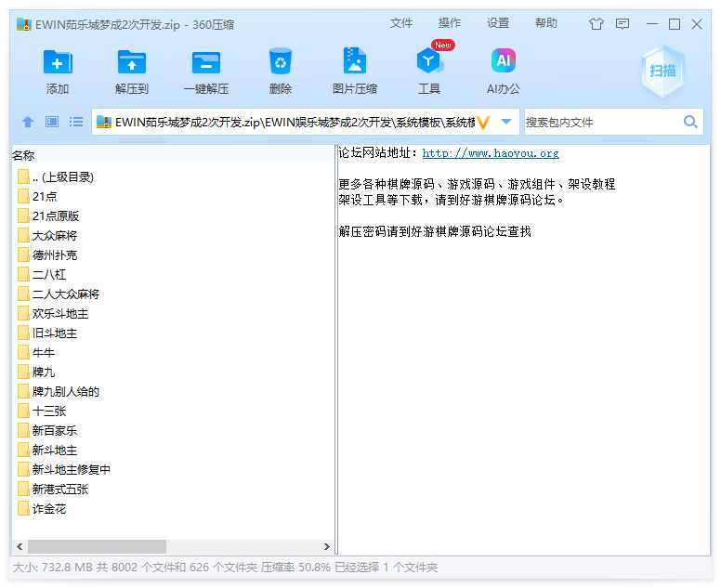Screen dimensions: 721x588
Task: Open the 帮助 (Help) menu
Action: pyautogui.click(x=545, y=23)
